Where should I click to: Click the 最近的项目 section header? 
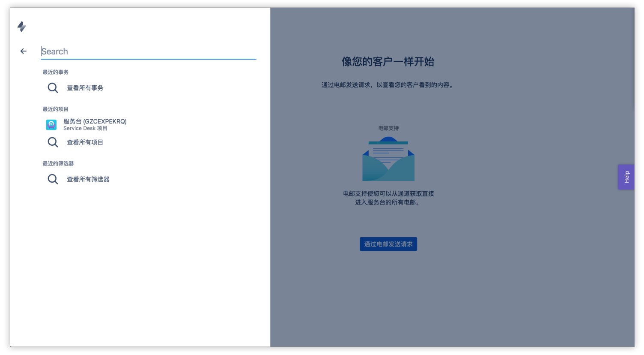pos(56,109)
